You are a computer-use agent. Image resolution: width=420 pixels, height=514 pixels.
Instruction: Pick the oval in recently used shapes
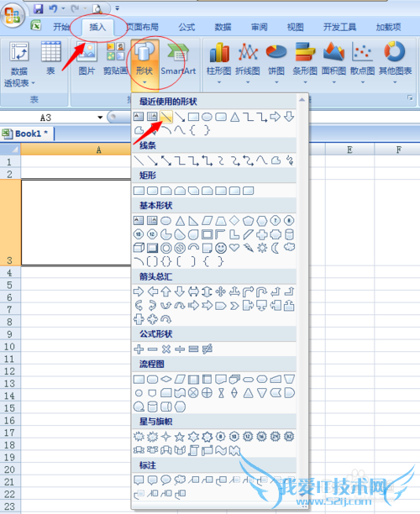pos(207,117)
